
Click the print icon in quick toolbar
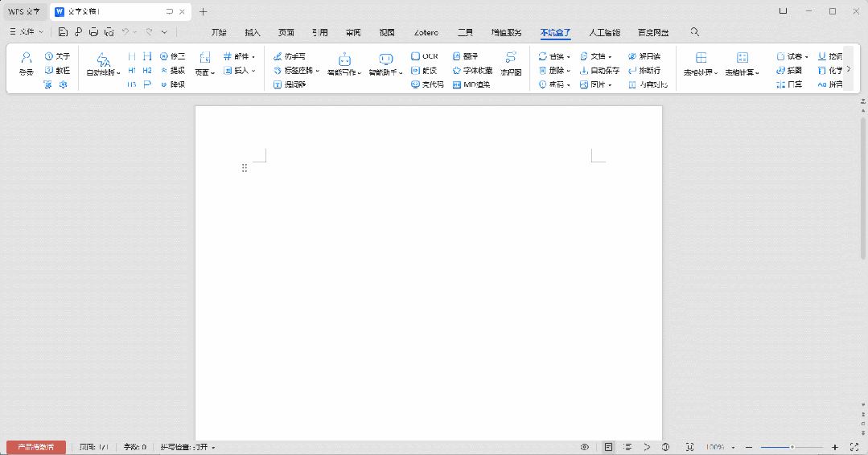click(93, 32)
